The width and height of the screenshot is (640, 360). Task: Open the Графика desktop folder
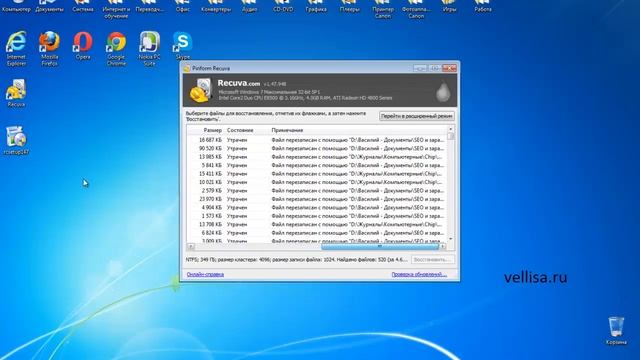click(316, 6)
